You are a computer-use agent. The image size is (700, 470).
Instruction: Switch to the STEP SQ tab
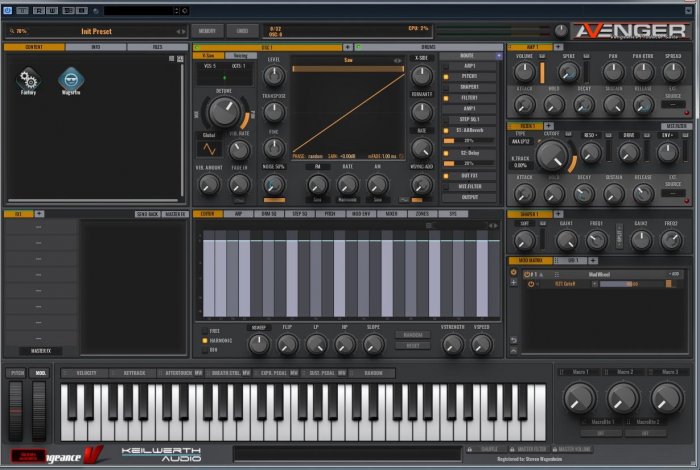[299, 214]
